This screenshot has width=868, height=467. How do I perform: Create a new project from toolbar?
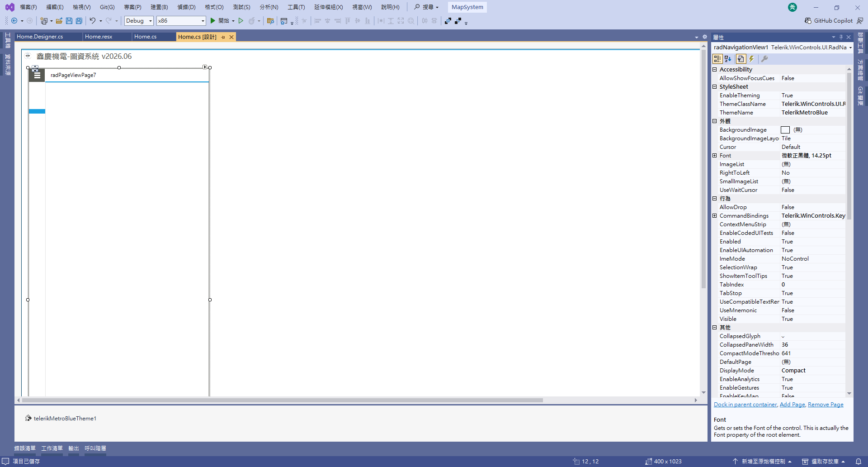click(44, 21)
